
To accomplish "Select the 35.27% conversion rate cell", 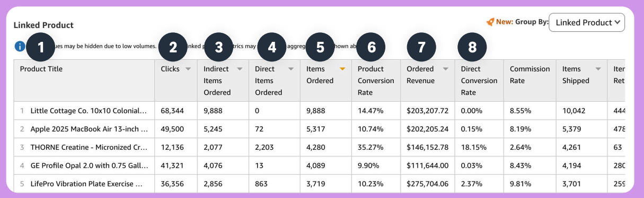I will click(376, 147).
